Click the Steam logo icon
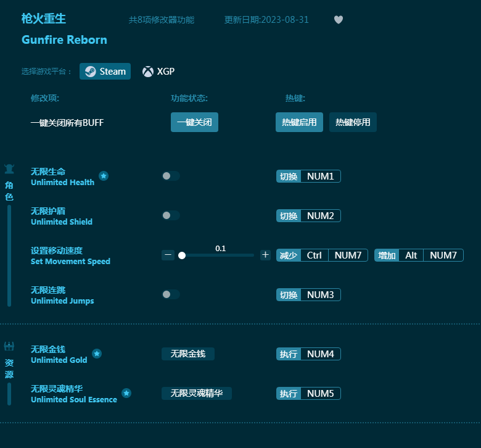 click(90, 72)
